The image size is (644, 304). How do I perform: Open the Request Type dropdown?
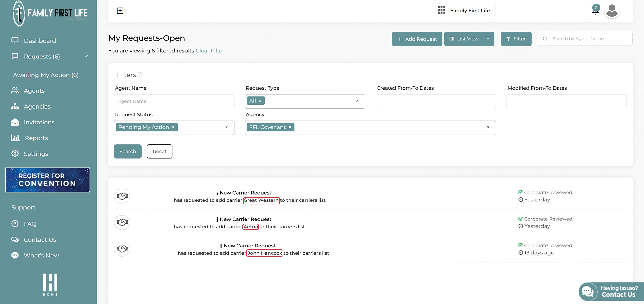click(x=305, y=101)
